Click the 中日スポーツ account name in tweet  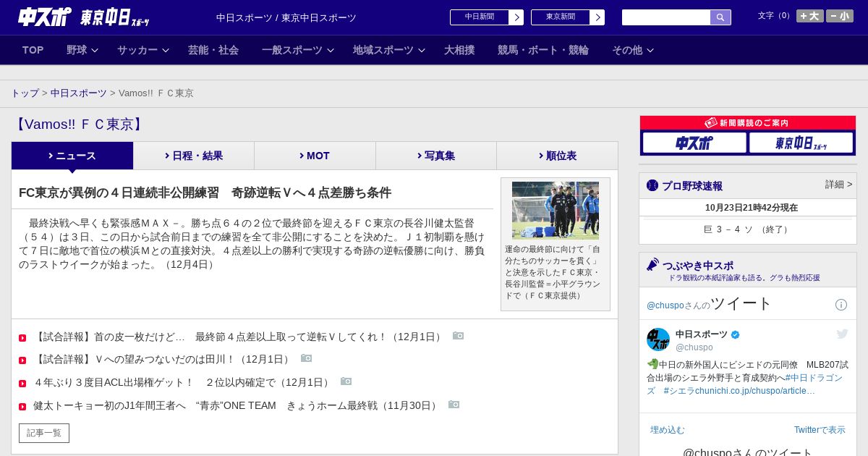pyautogui.click(x=702, y=334)
